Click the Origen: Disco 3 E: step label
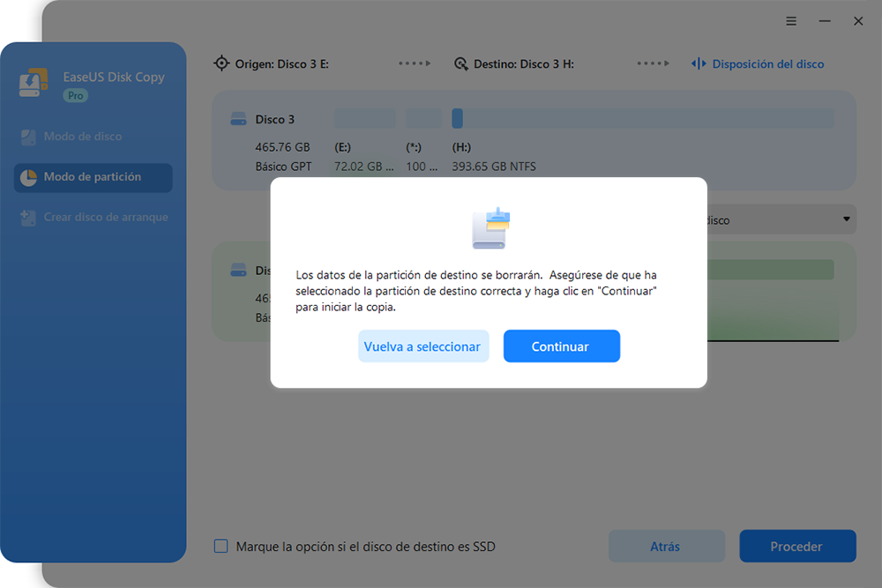Screen dimensions: 882x588 pos(282,64)
